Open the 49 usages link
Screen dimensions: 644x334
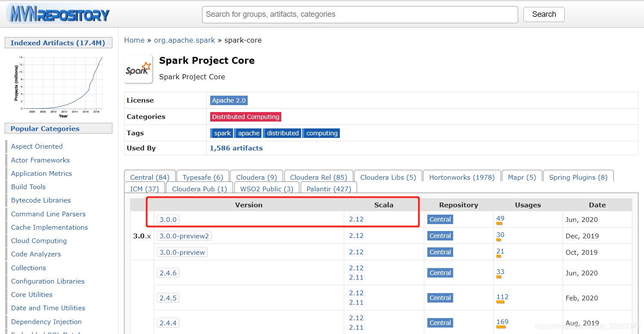coord(500,219)
